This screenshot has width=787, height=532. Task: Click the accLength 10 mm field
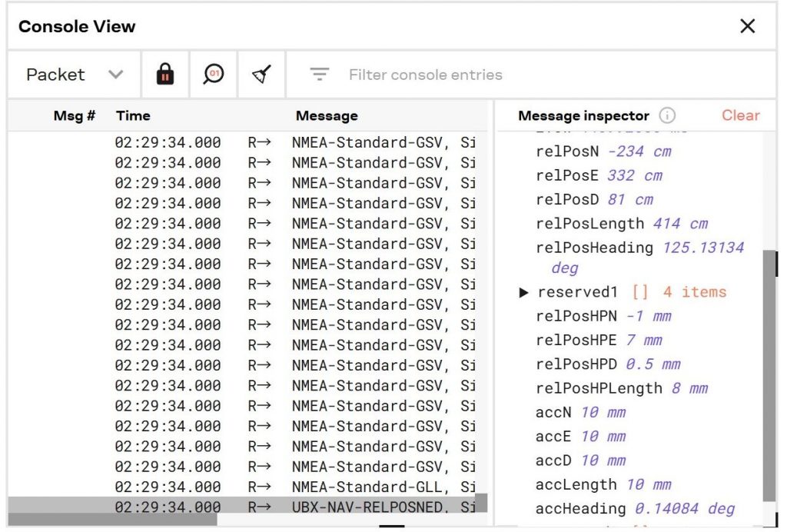pyautogui.click(x=603, y=485)
